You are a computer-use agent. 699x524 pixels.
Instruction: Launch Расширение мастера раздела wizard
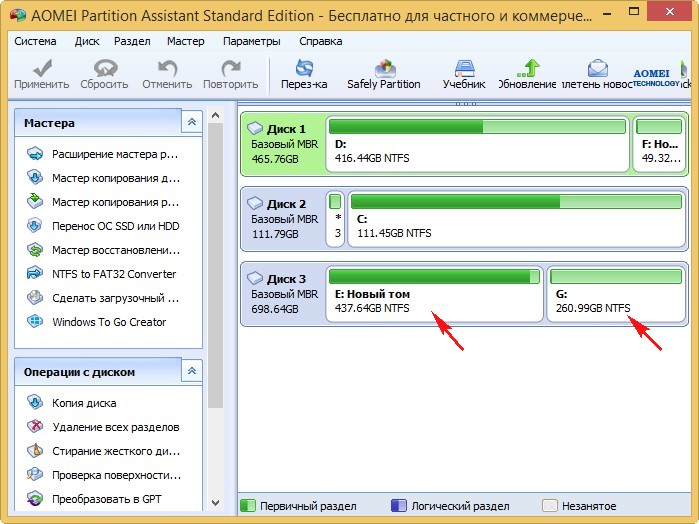click(103, 154)
